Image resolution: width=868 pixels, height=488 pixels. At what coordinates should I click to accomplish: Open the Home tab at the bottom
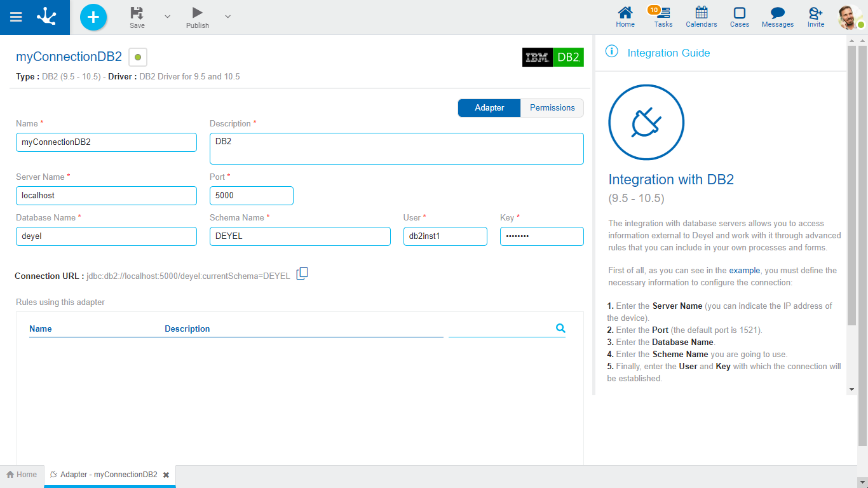pos(22,474)
